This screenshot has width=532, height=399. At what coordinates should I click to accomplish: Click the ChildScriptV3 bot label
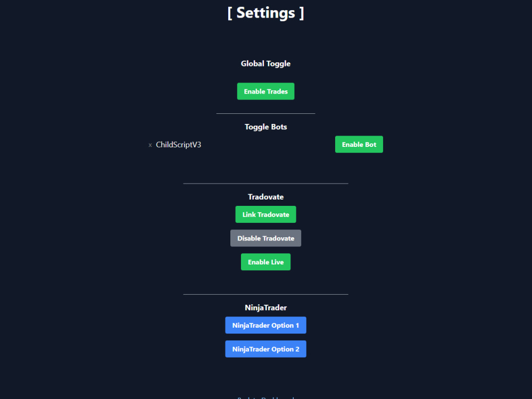point(178,144)
